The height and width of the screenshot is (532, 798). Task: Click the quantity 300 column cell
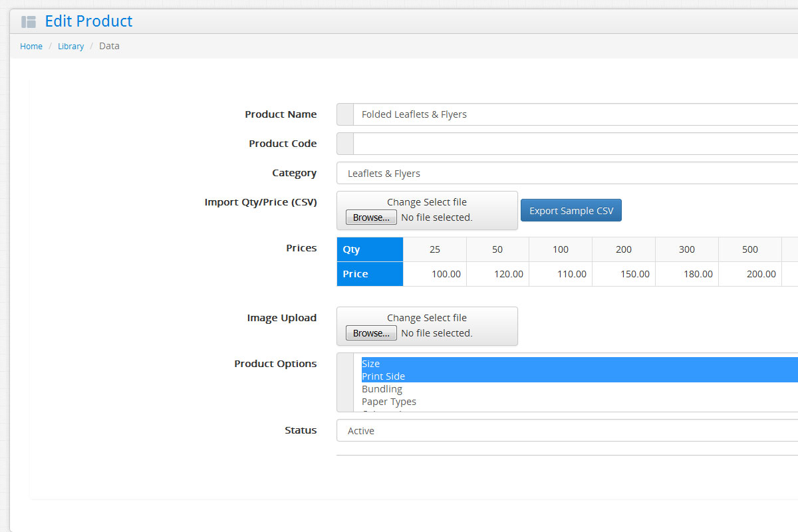click(x=687, y=249)
